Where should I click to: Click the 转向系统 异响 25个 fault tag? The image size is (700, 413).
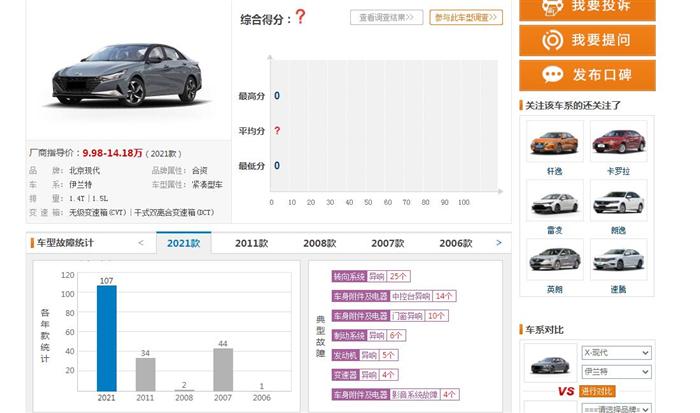pos(371,276)
